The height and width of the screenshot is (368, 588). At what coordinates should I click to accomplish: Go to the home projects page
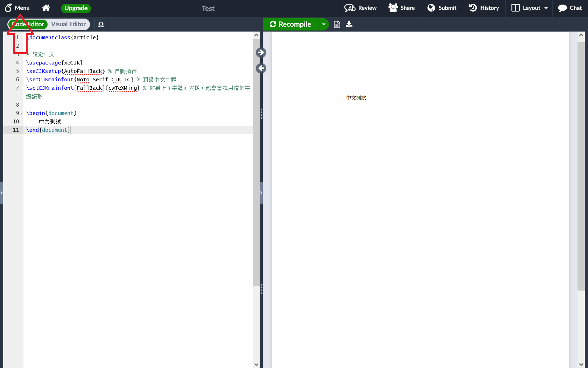(46, 8)
